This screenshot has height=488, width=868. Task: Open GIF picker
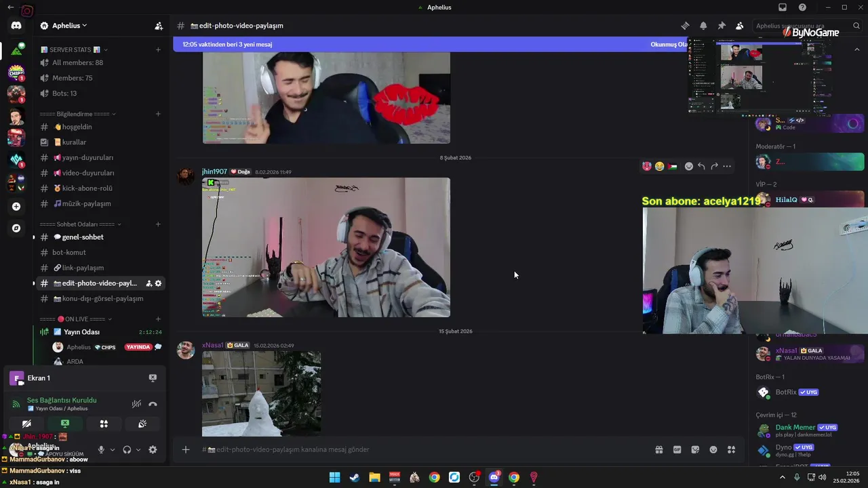[x=677, y=449]
